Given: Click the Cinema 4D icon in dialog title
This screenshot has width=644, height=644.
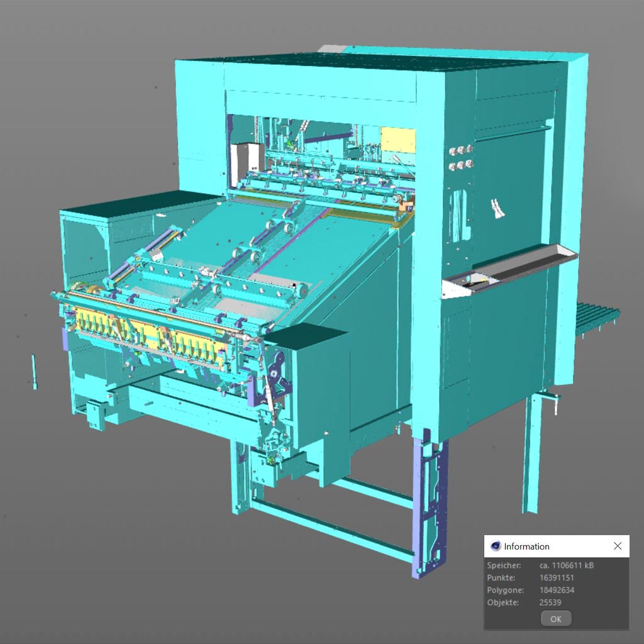Looking at the screenshot, I should click(x=496, y=546).
